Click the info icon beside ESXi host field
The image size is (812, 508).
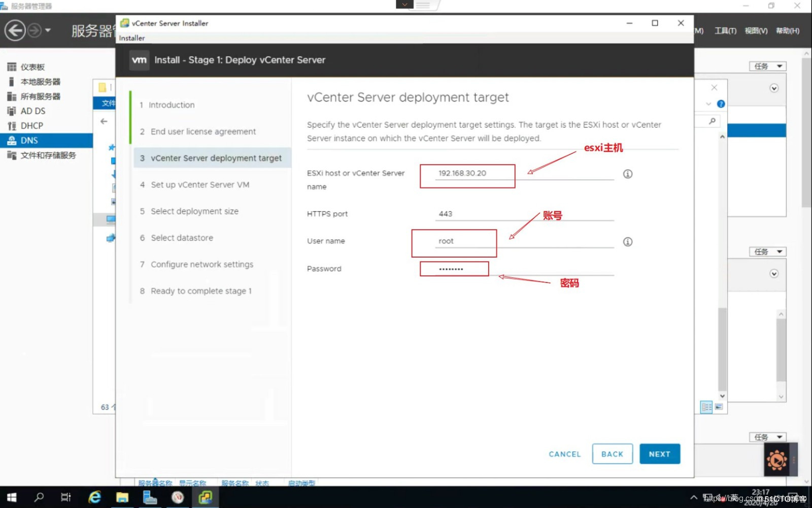(x=628, y=174)
